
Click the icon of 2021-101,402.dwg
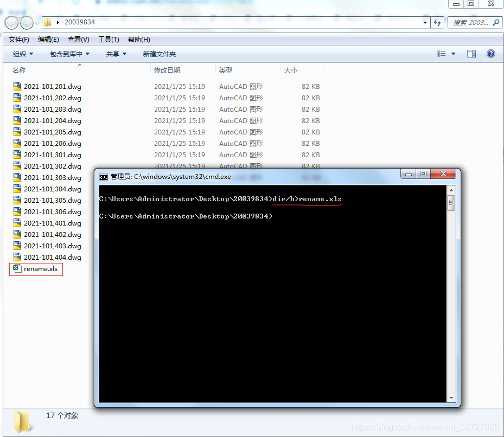pos(17,235)
